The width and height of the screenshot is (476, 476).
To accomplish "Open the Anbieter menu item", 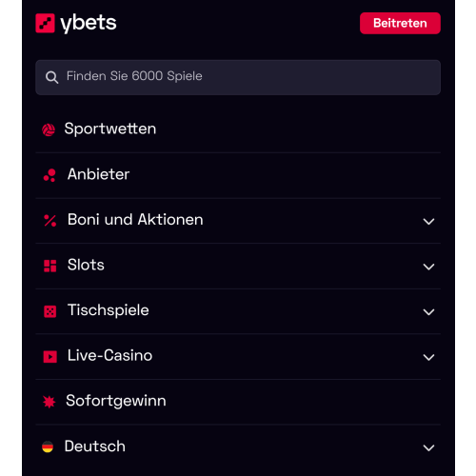I will click(x=238, y=175).
